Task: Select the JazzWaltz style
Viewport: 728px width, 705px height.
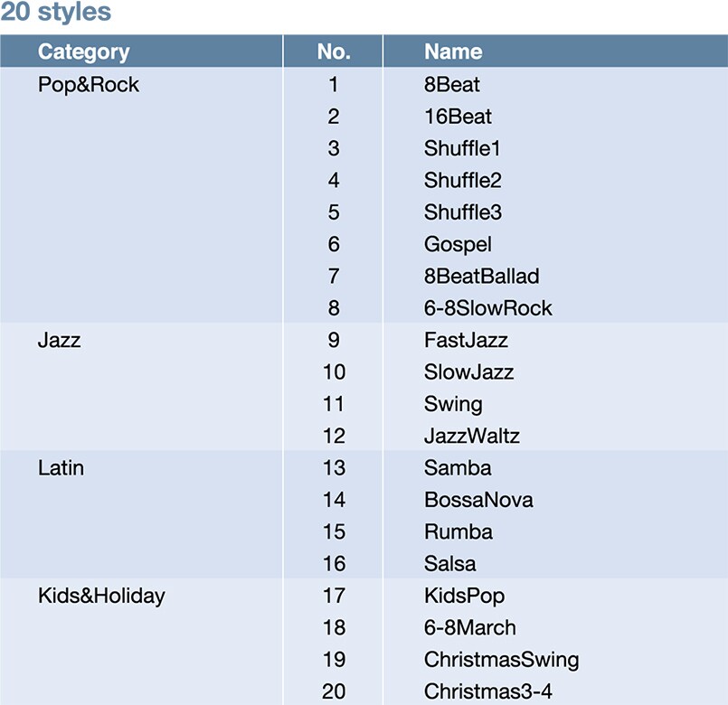Action: pos(471,436)
